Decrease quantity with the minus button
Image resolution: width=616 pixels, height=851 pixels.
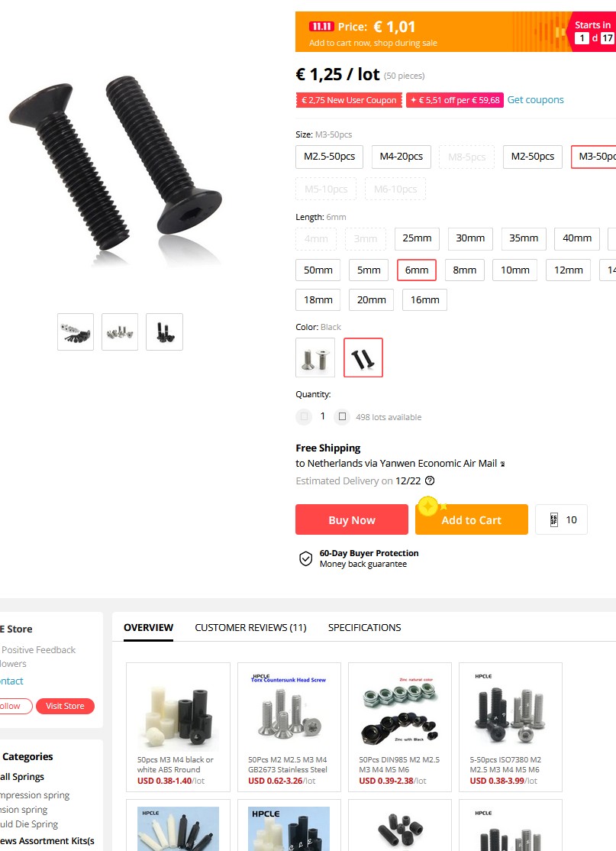[304, 417]
